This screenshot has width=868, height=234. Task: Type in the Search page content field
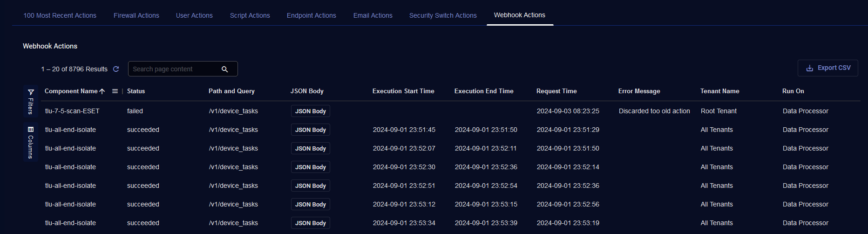[175, 69]
